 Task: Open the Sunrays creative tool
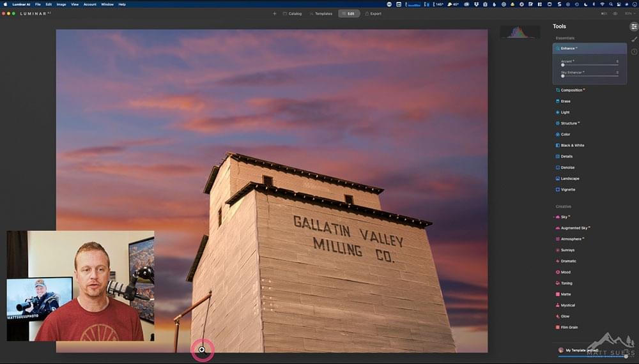pos(567,250)
